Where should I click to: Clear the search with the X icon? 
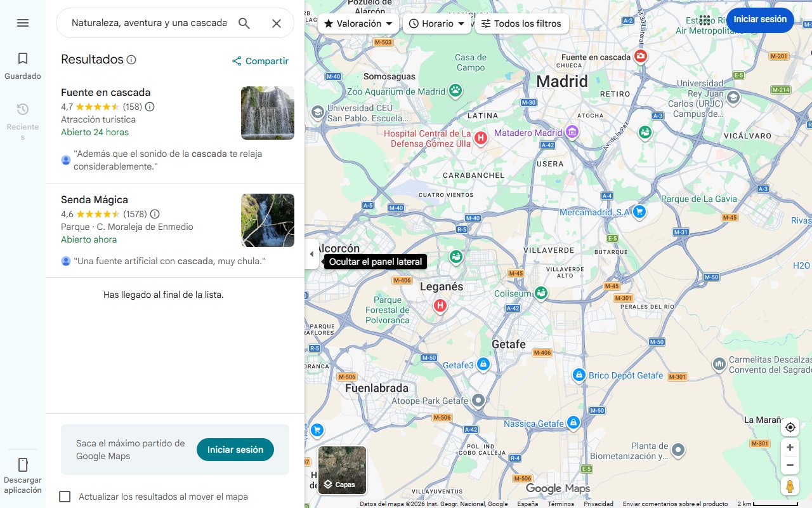277,23
